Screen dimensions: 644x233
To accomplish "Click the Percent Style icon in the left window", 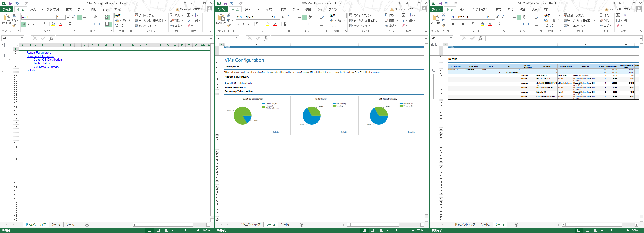I will [x=125, y=21].
